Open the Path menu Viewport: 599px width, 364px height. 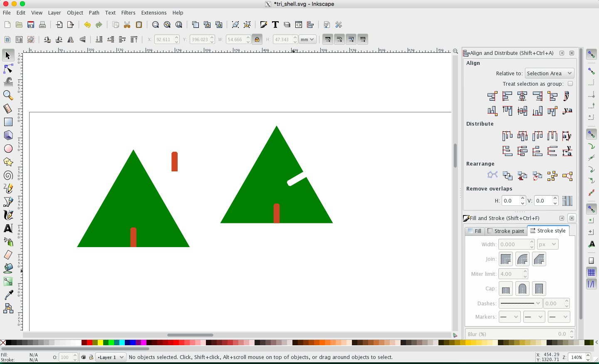94,13
